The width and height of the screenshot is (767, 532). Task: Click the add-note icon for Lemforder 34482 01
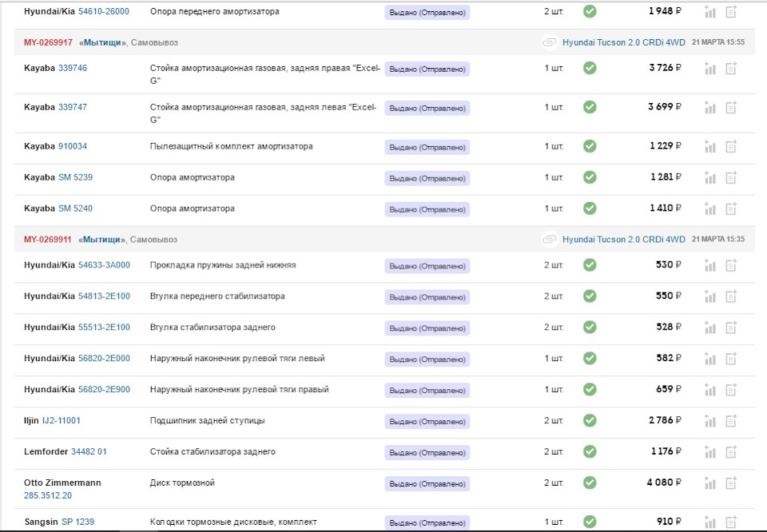(730, 452)
